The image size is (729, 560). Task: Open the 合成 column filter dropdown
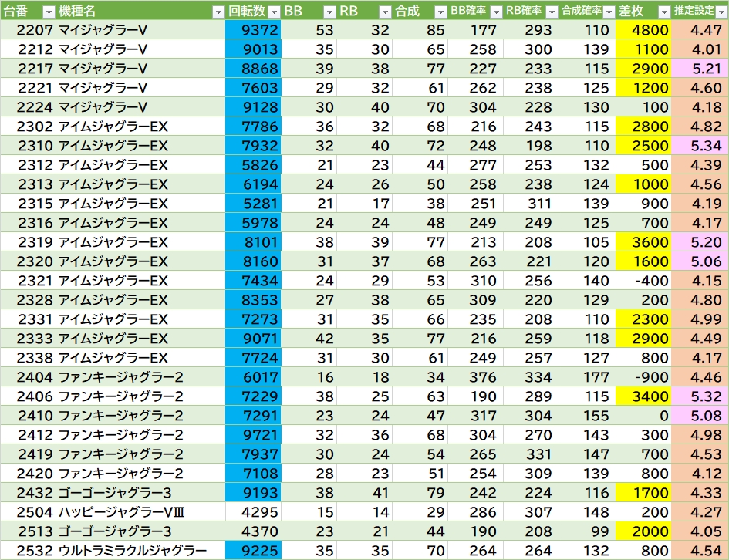pos(440,12)
